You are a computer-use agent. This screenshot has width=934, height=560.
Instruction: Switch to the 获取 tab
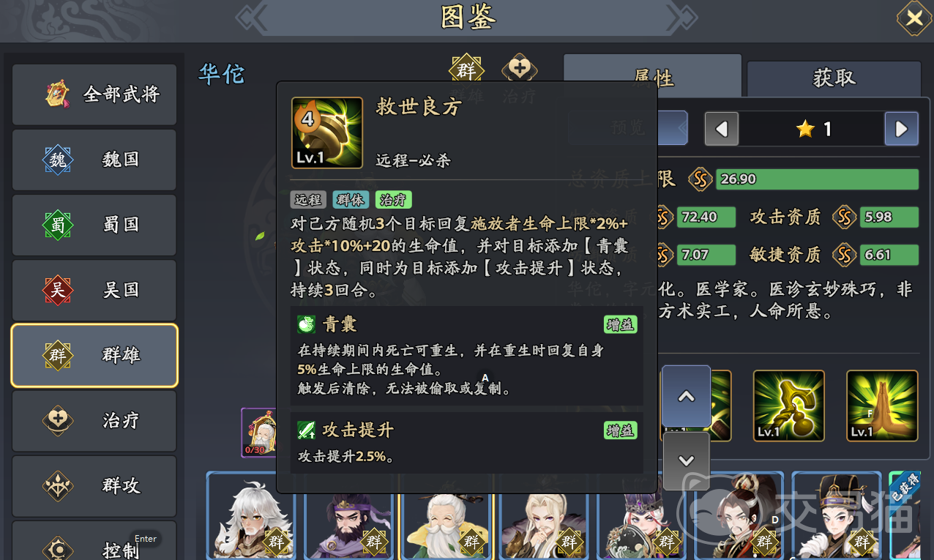(x=834, y=78)
